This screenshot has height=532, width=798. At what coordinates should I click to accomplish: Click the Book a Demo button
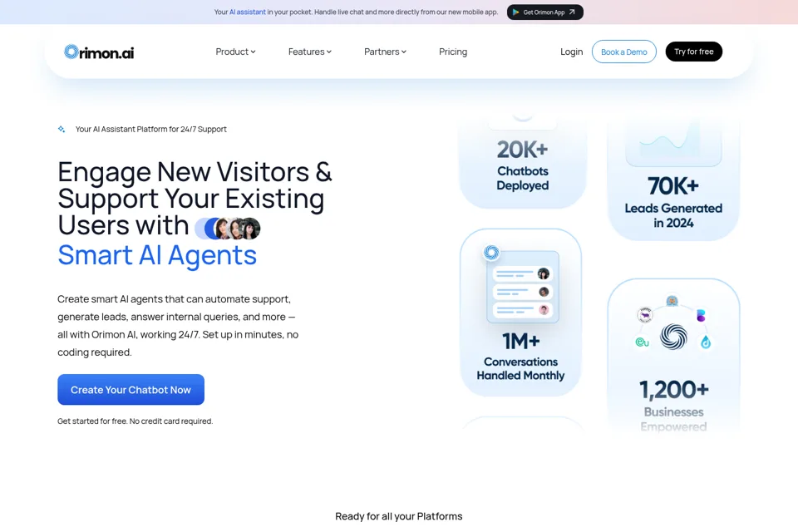click(x=624, y=52)
